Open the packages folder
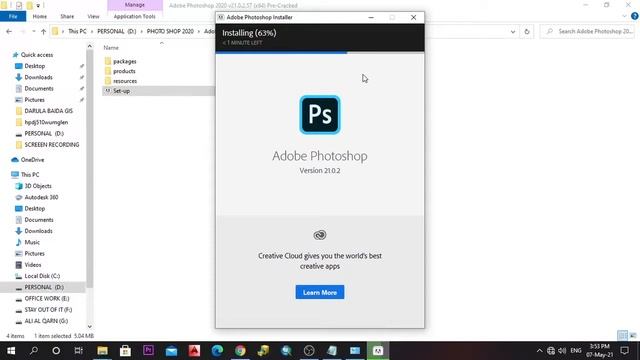Image resolution: width=640 pixels, height=360 pixels. coord(124,61)
